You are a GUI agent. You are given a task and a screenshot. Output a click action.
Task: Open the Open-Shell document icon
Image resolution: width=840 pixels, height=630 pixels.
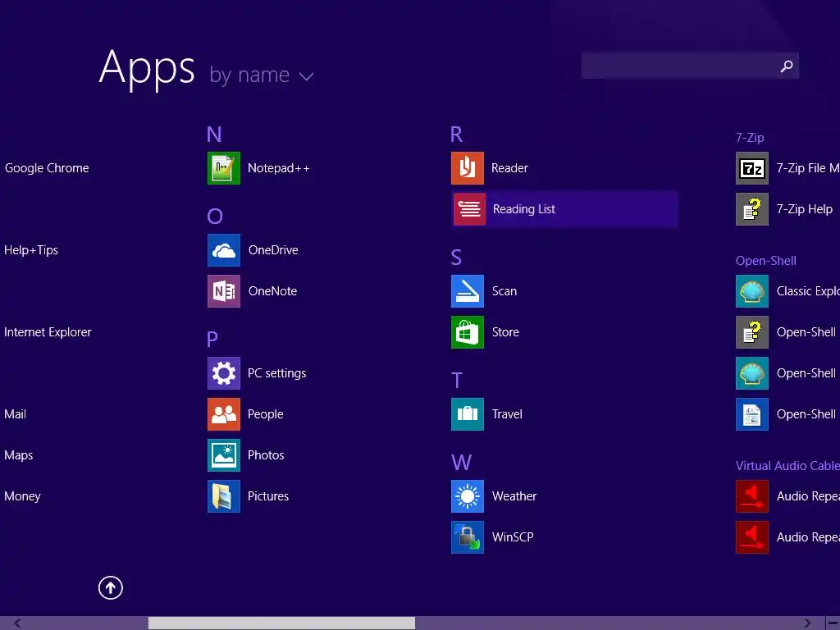coord(752,414)
